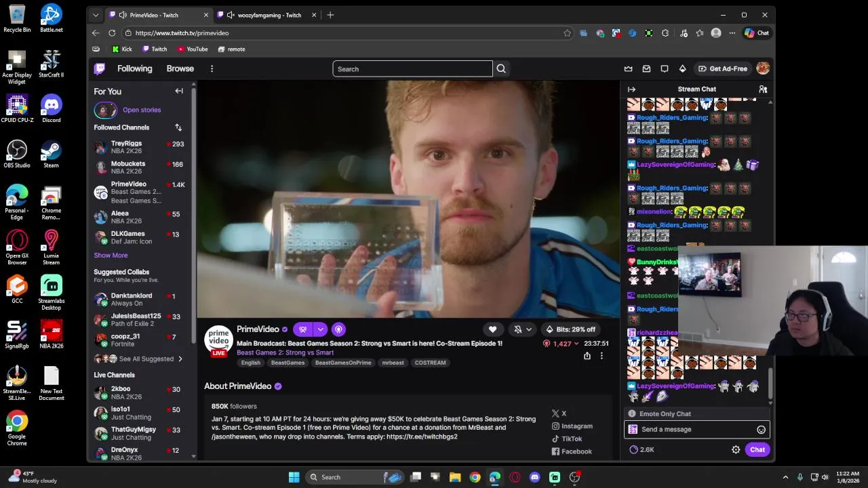Sort the Followed Channels list
This screenshot has height=488, width=868.
point(178,127)
